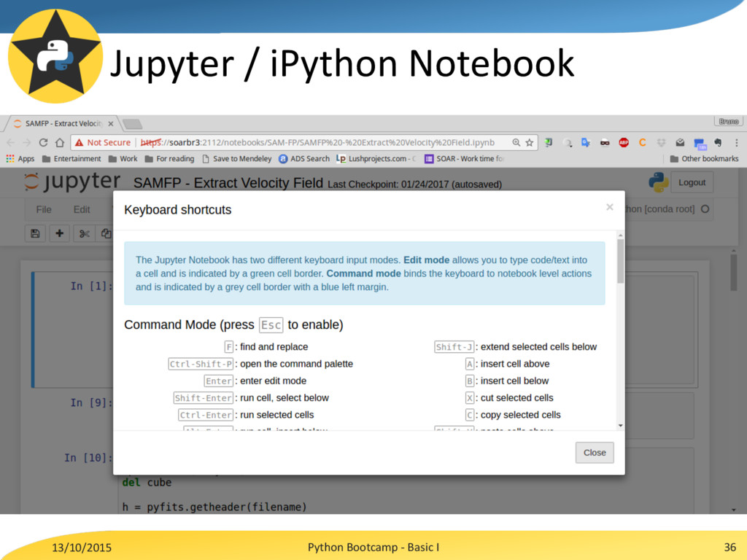Open the Lushprojects.com bookmark
This screenshot has width=747, height=560.
pyautogui.click(x=376, y=158)
